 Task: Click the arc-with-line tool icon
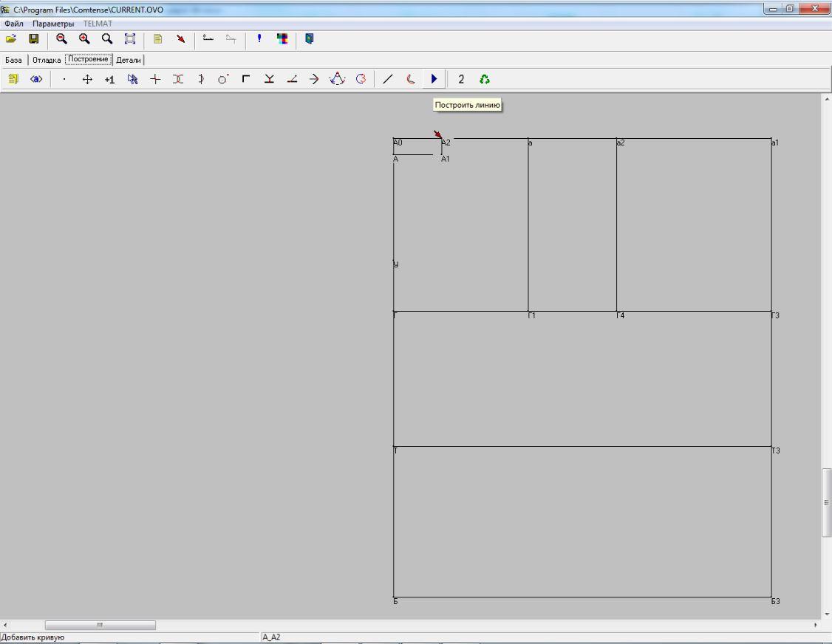[201, 79]
